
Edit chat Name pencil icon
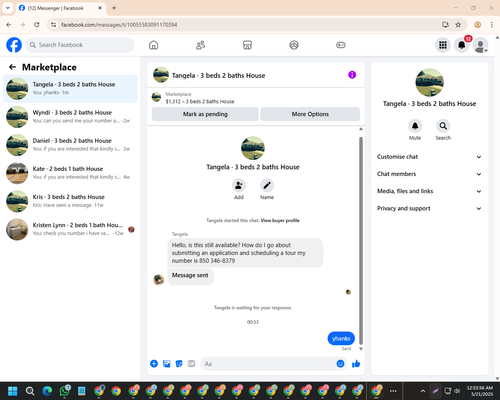[x=267, y=185]
